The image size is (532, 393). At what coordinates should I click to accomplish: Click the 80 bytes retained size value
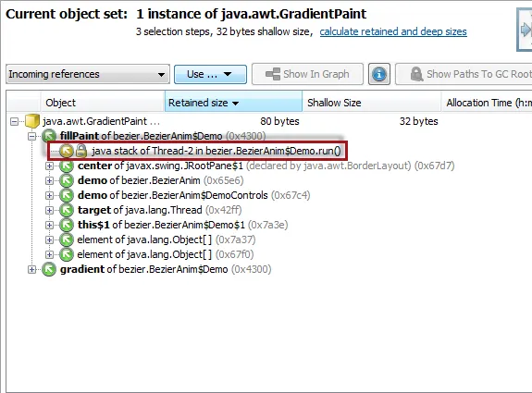pos(279,121)
